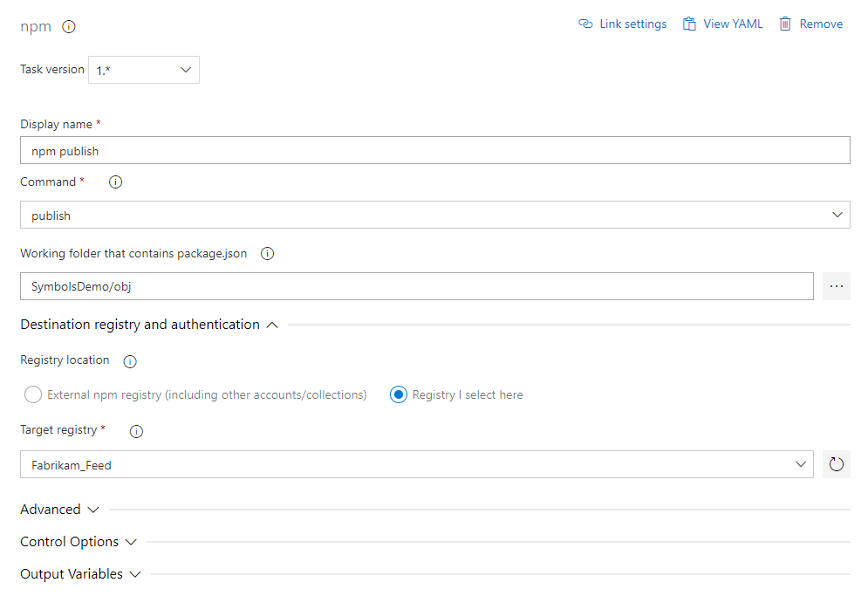Browse for working folder using ellipsis button
Screen dimensions: 868x596
pyautogui.click(x=836, y=285)
